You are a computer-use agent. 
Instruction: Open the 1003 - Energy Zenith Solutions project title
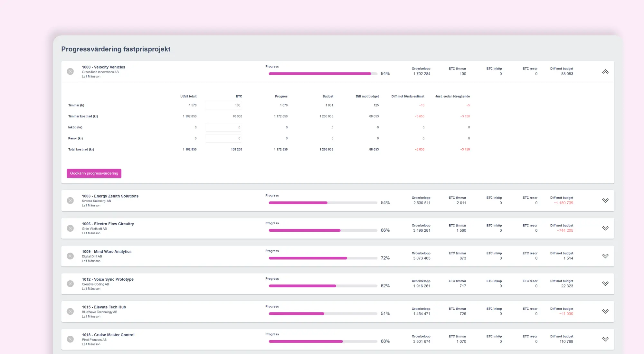(x=110, y=196)
